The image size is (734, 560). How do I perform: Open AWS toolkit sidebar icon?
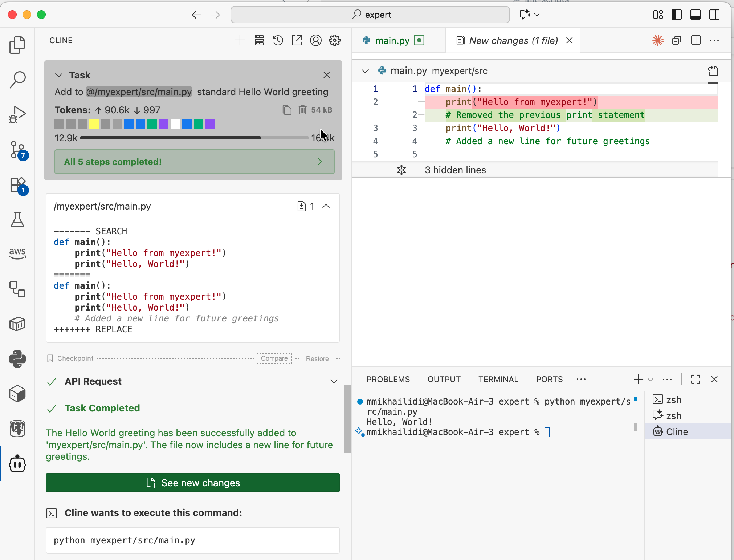pyautogui.click(x=17, y=253)
